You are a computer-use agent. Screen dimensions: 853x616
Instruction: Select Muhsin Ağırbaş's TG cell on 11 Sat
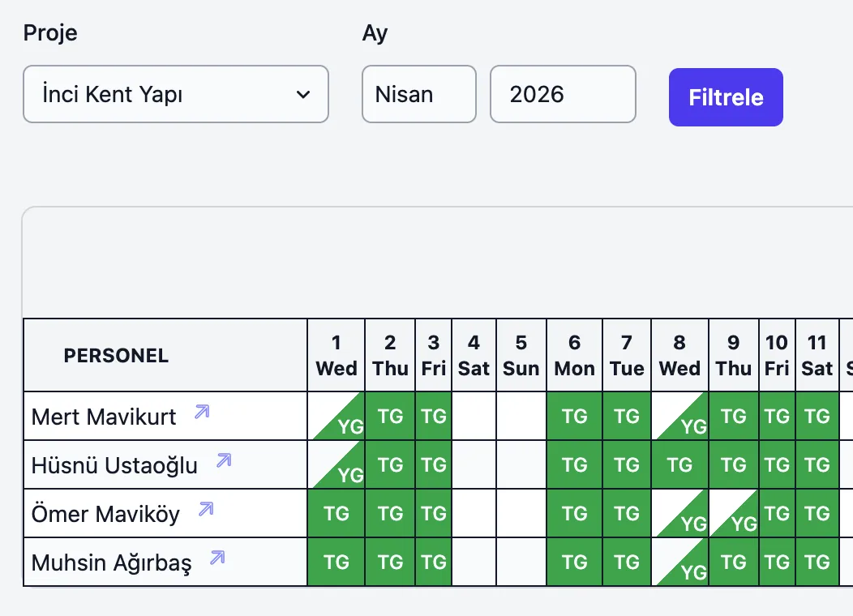point(817,562)
